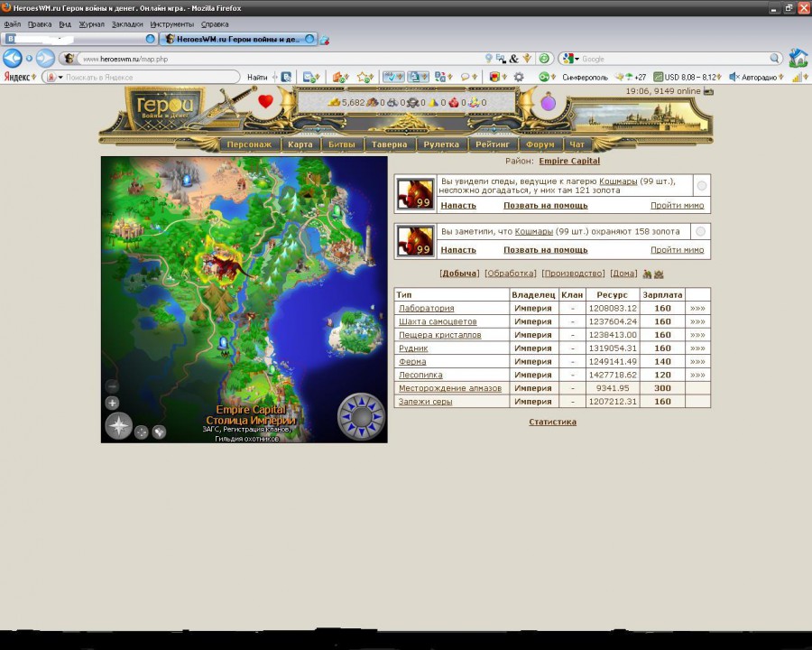Click the Firefox forward arrow button
The image size is (812, 650).
[x=46, y=58]
